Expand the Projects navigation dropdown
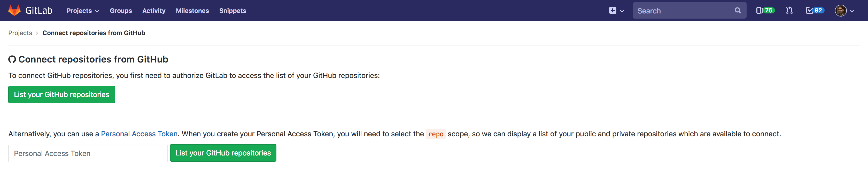 [x=82, y=10]
